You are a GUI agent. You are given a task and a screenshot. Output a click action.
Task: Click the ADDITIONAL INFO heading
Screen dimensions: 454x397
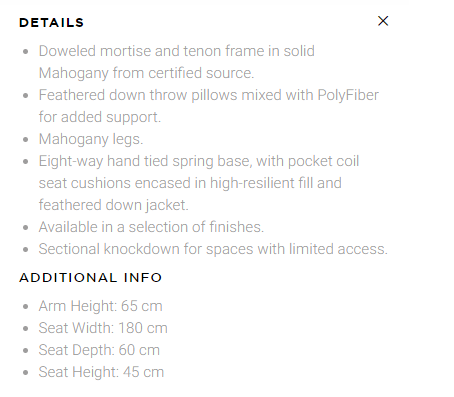(x=90, y=278)
